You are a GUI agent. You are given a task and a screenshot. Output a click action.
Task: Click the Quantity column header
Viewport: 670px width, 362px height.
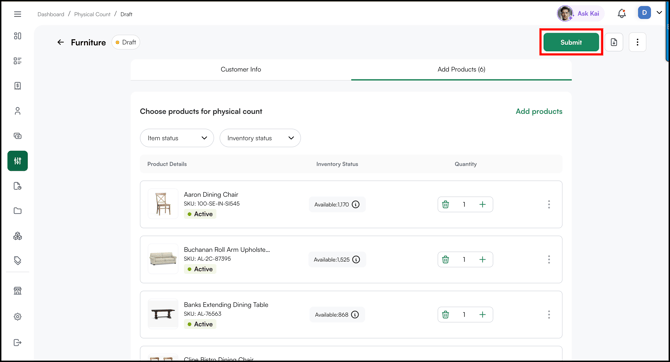(x=466, y=164)
